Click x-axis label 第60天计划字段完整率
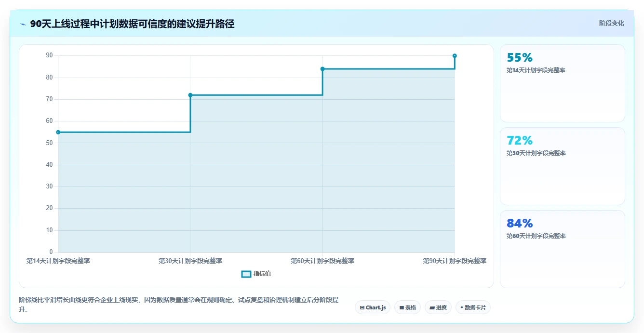644x333 pixels. point(322,261)
